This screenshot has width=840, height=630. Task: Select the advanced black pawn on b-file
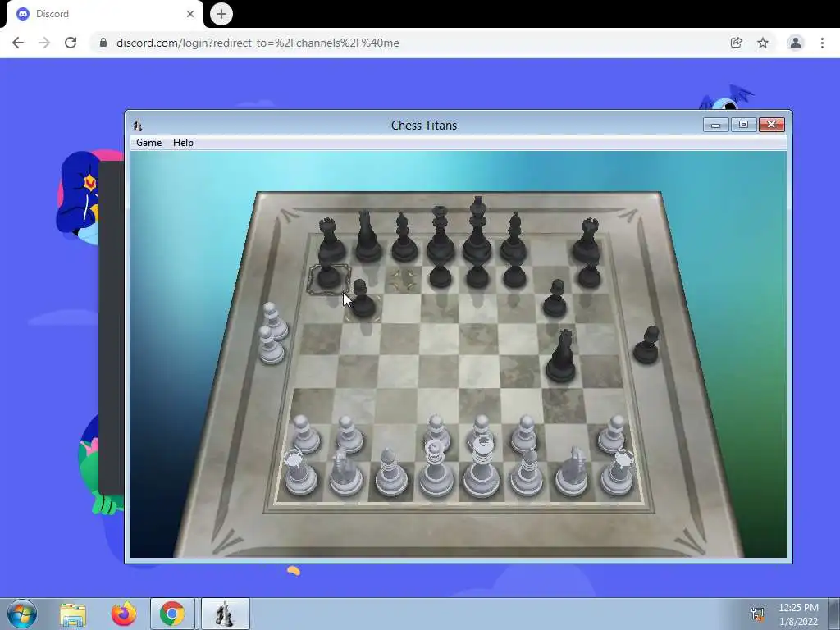coord(363,300)
